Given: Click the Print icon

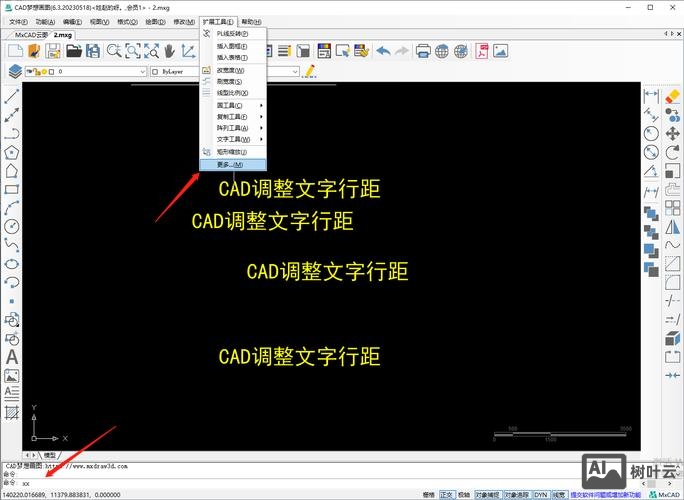Looking at the screenshot, I should 423,51.
